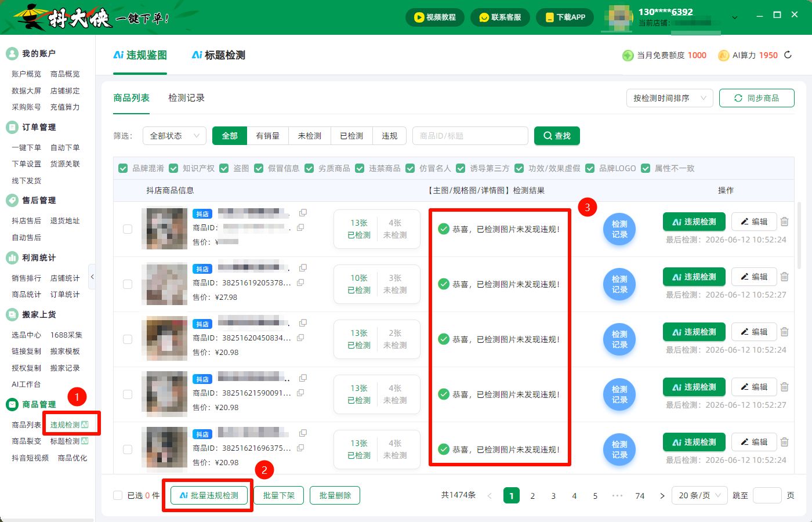Open 视频教程 video tutorial
Image resolution: width=812 pixels, height=522 pixels.
[435, 17]
